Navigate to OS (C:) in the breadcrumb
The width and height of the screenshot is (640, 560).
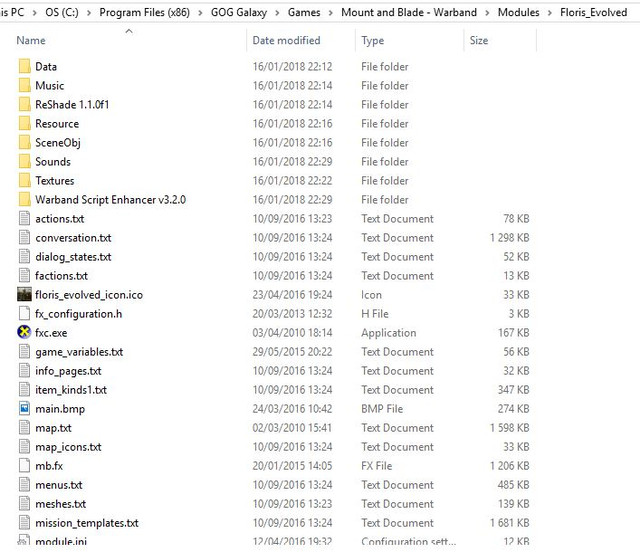click(x=62, y=13)
